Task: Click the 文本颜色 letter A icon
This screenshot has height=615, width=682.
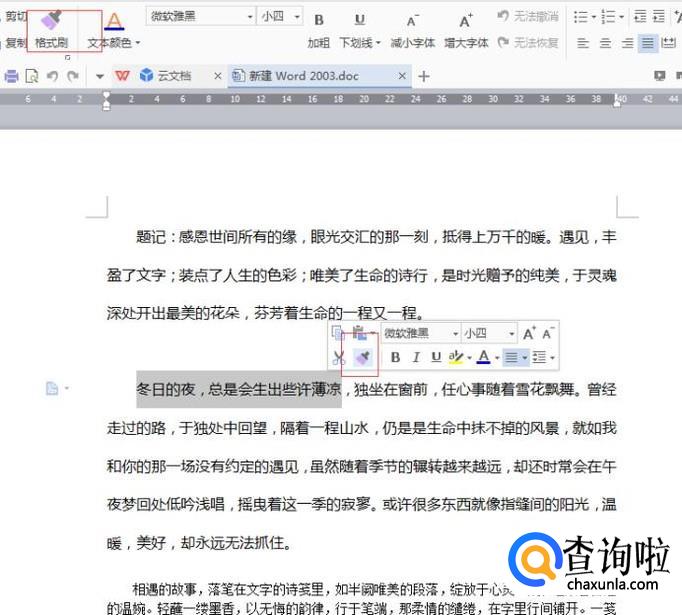Action: pos(114,20)
